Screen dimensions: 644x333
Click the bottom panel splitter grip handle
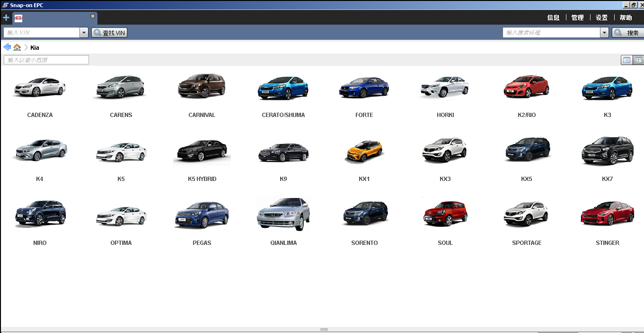coord(324,329)
